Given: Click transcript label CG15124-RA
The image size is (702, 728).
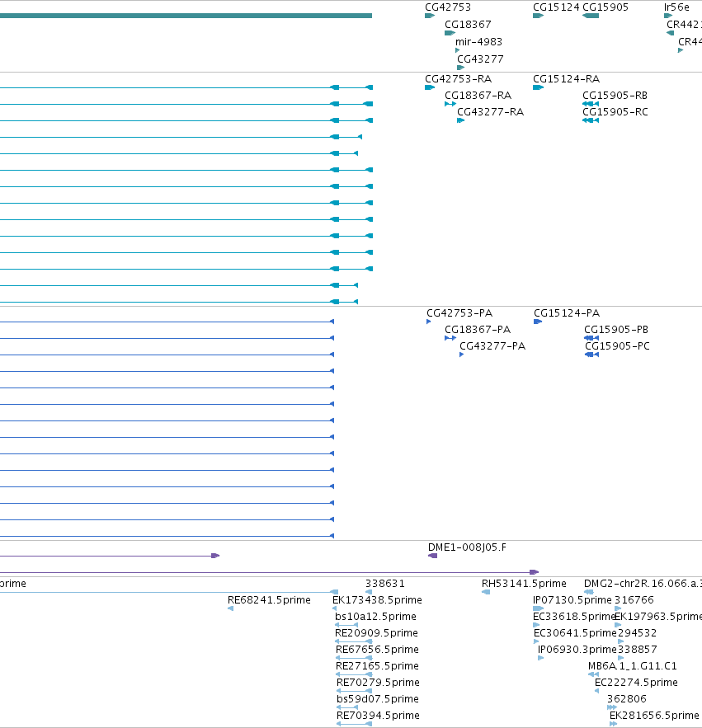Looking at the screenshot, I should [x=567, y=79].
